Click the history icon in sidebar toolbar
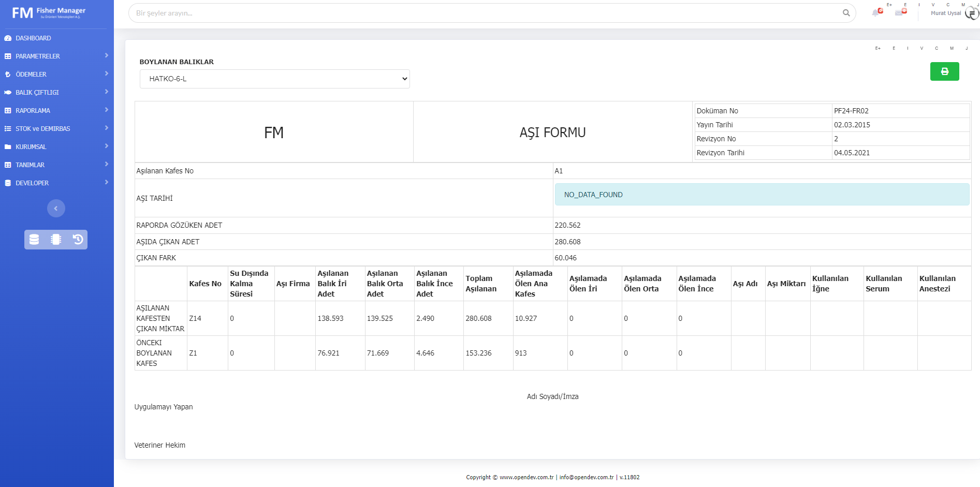The width and height of the screenshot is (980, 487). click(x=78, y=240)
